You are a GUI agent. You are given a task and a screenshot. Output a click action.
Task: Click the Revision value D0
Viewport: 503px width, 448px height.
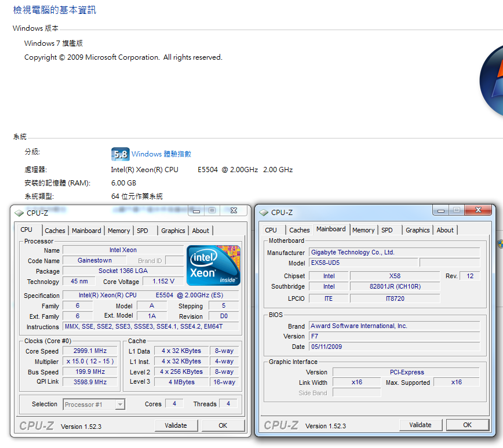tap(224, 316)
